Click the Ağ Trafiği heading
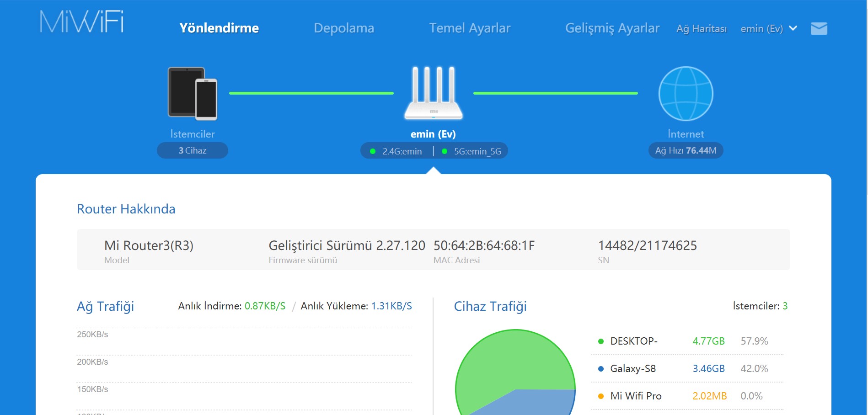 pyautogui.click(x=106, y=307)
